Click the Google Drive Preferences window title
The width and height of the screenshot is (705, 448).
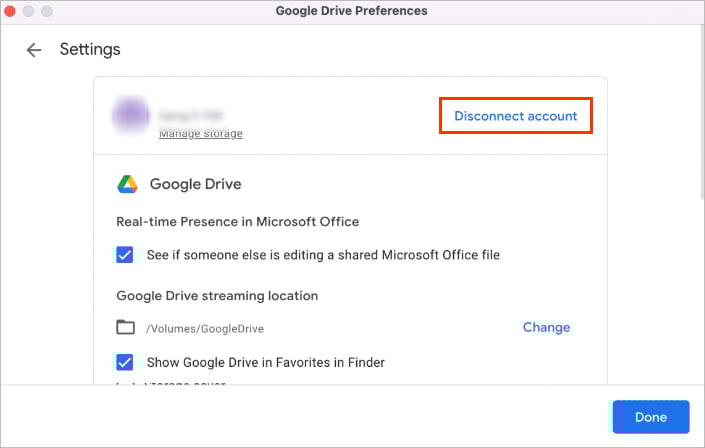point(352,11)
